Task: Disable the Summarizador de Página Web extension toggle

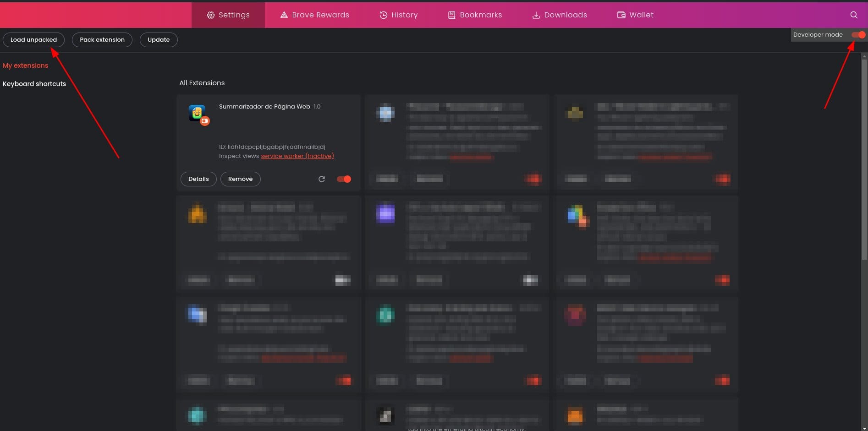Action: (x=344, y=179)
